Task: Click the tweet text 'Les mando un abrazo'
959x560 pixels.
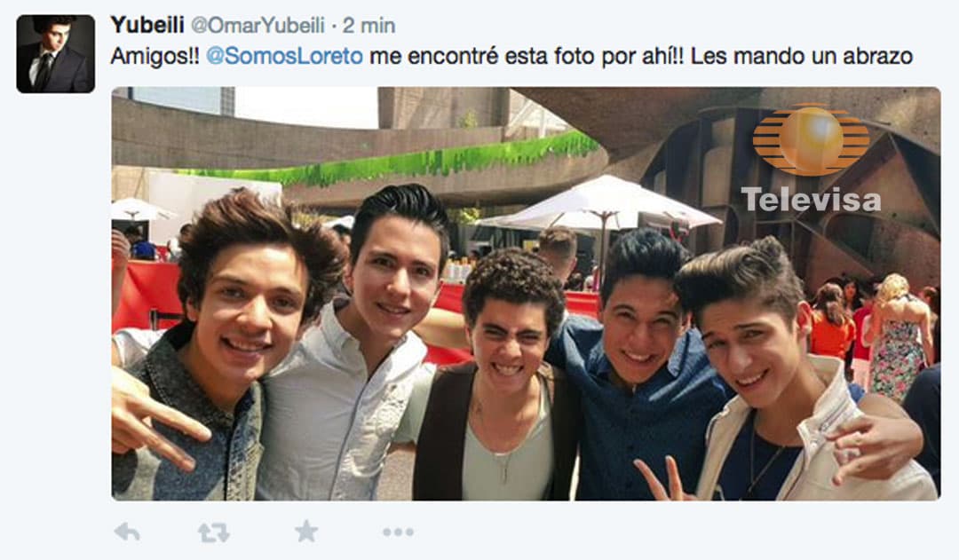Action: [x=801, y=56]
